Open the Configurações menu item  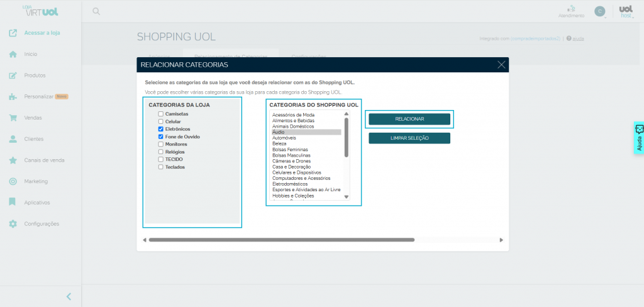tap(42, 224)
